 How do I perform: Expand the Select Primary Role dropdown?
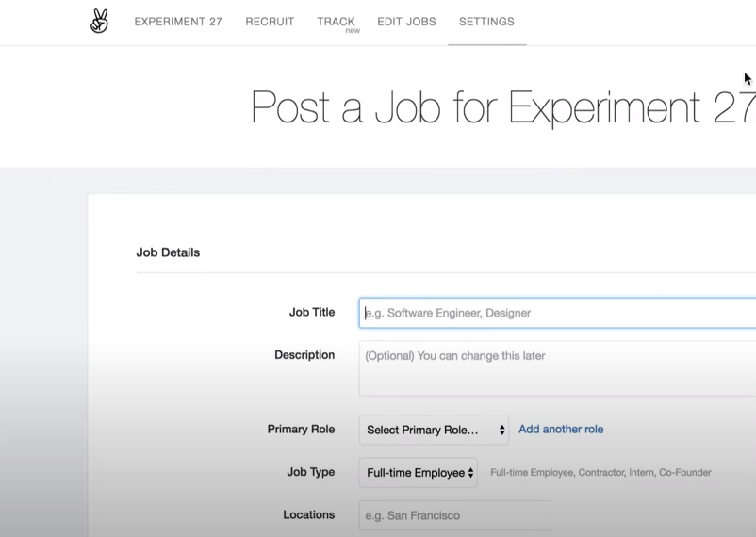434,430
